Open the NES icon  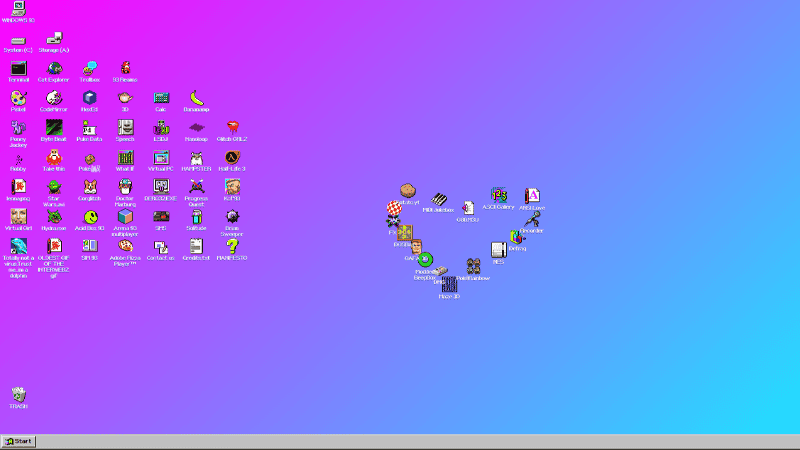click(498, 249)
